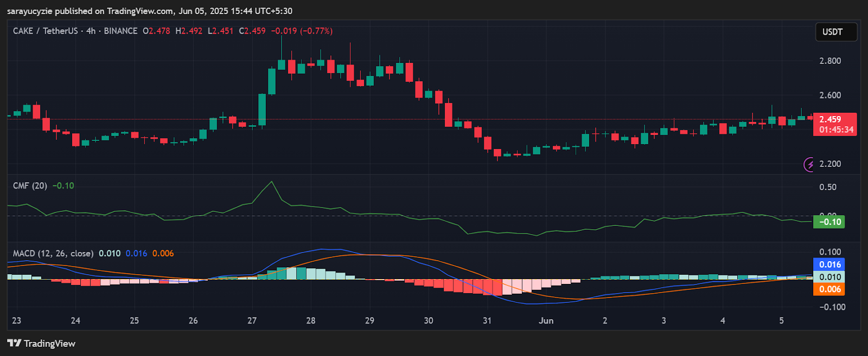Click the orange signal 0.006 value tag

coord(829,289)
